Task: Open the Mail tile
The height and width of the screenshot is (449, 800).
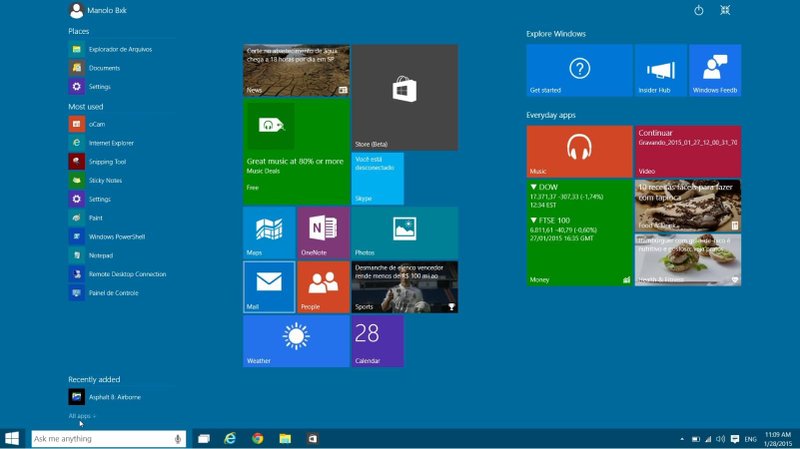Action: point(269,287)
